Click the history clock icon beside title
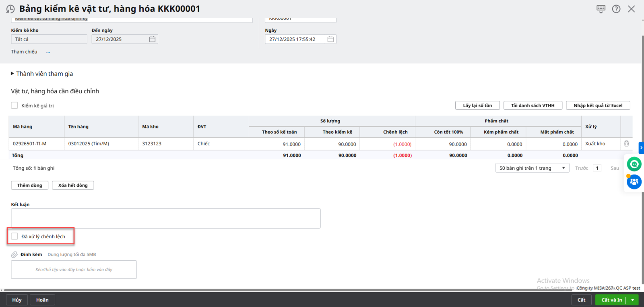The image size is (644, 307). point(10,9)
